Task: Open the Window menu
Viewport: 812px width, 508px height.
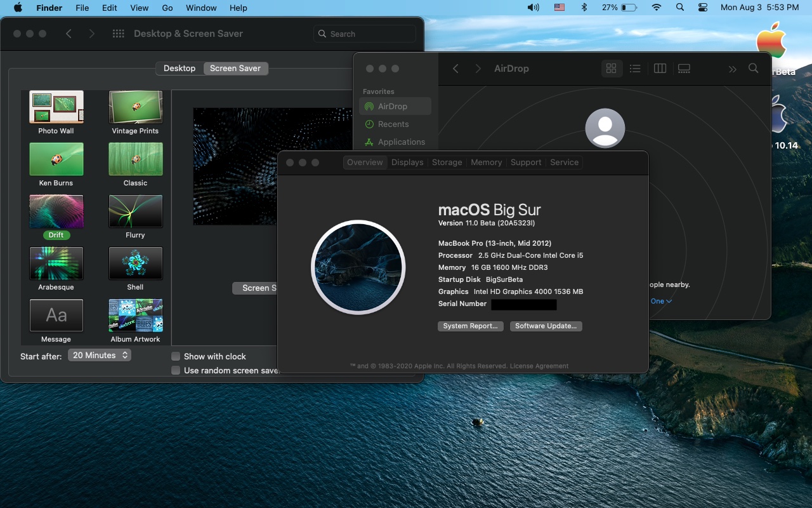Action: [201, 8]
